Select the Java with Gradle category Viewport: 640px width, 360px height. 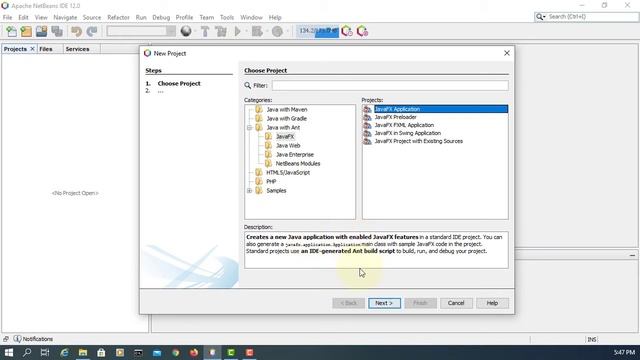287,118
